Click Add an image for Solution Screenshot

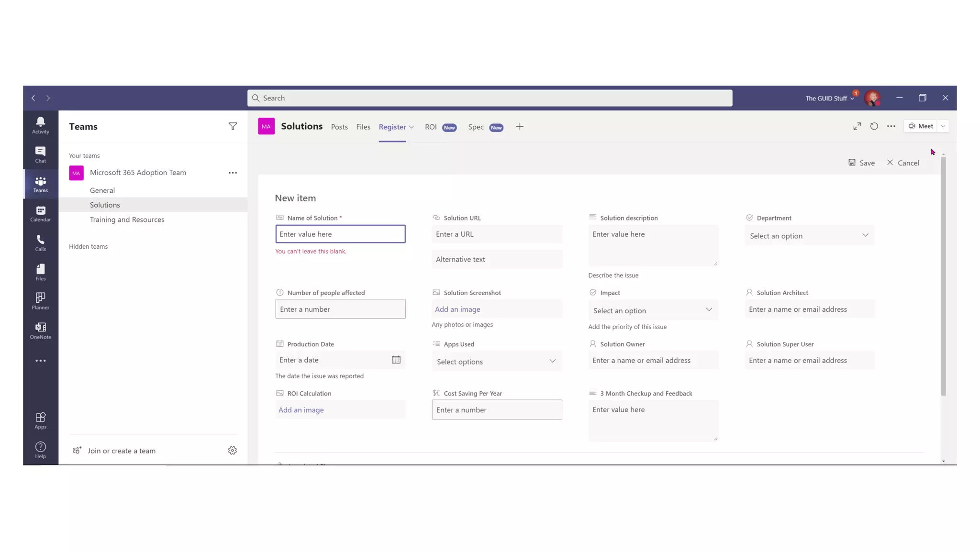pos(457,309)
